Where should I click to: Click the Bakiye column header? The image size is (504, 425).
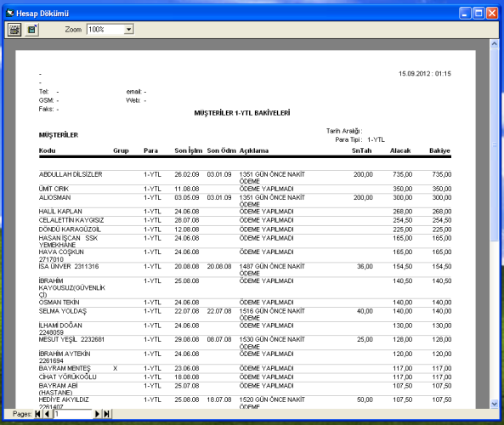coord(439,150)
